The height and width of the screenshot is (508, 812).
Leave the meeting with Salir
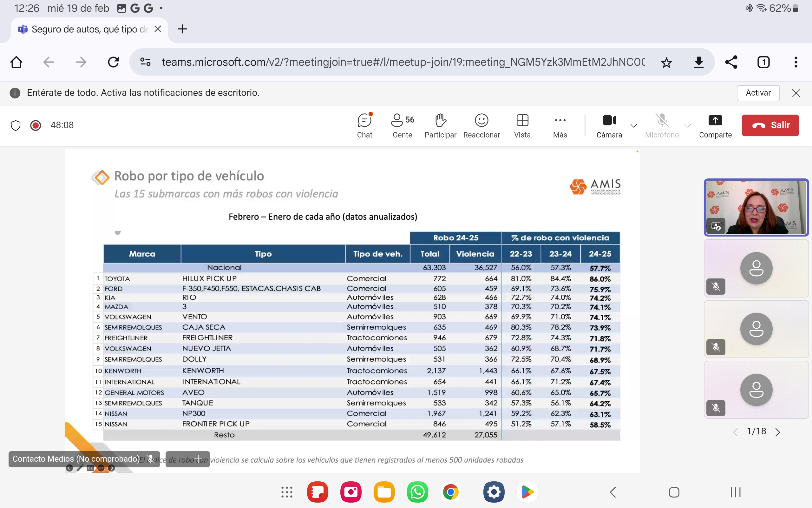pos(770,125)
